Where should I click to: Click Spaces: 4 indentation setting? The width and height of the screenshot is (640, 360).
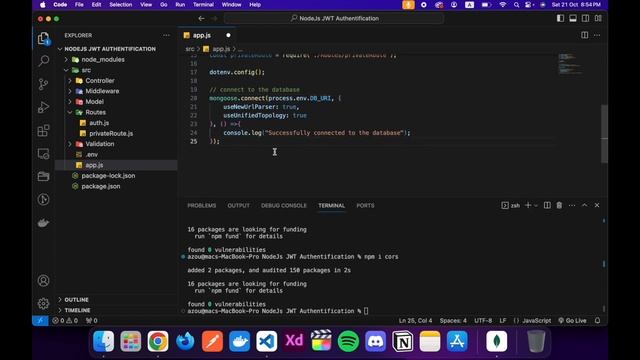(453, 320)
